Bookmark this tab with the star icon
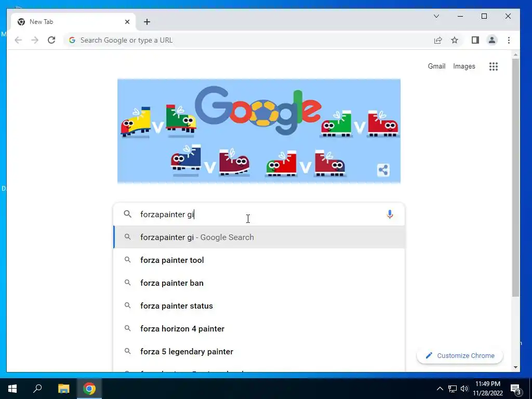The width and height of the screenshot is (532, 399). click(455, 40)
